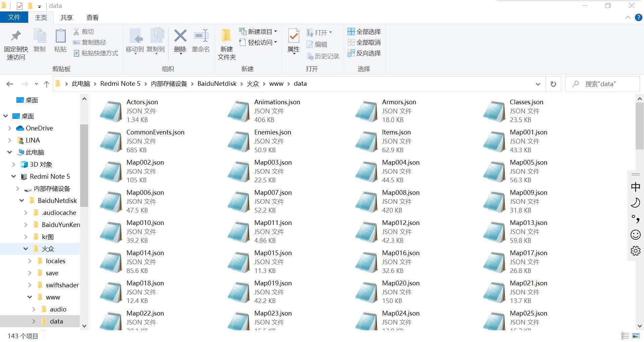Toggle the Chinese input mode (中) button
This screenshot has height=342, width=644.
click(x=635, y=187)
